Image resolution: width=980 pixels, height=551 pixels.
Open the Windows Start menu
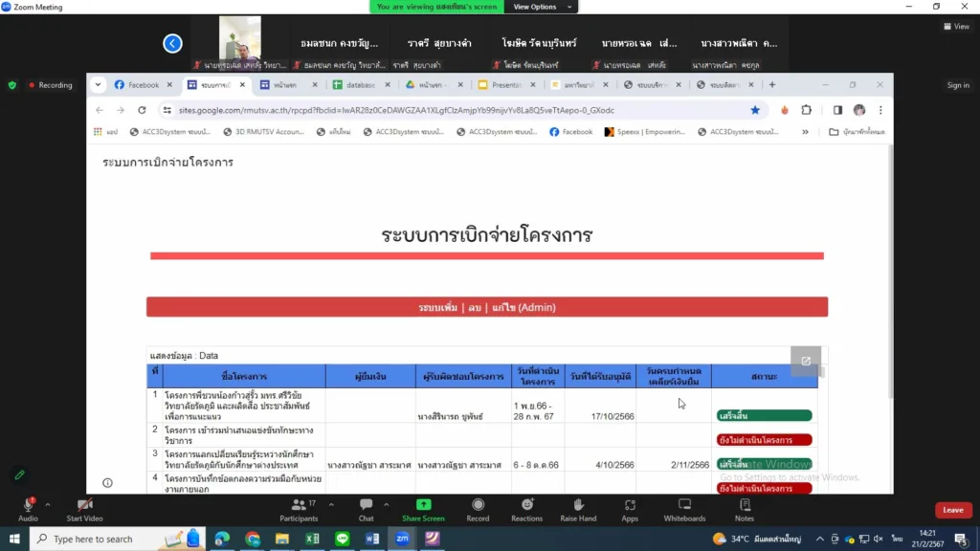pyautogui.click(x=14, y=539)
